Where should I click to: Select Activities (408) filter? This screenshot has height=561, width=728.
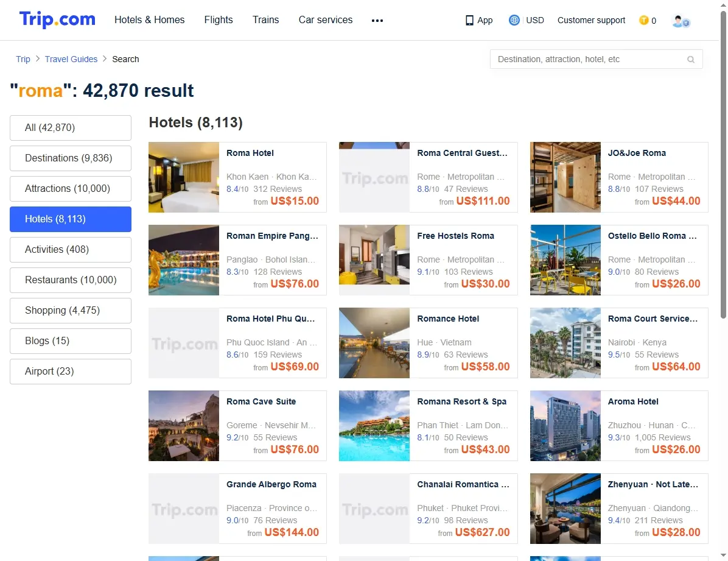coord(71,250)
